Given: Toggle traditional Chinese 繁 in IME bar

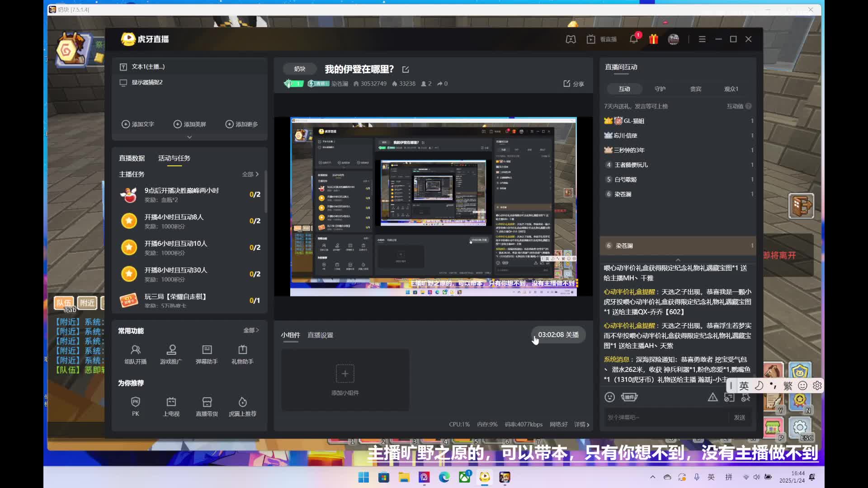Looking at the screenshot, I should (x=788, y=385).
